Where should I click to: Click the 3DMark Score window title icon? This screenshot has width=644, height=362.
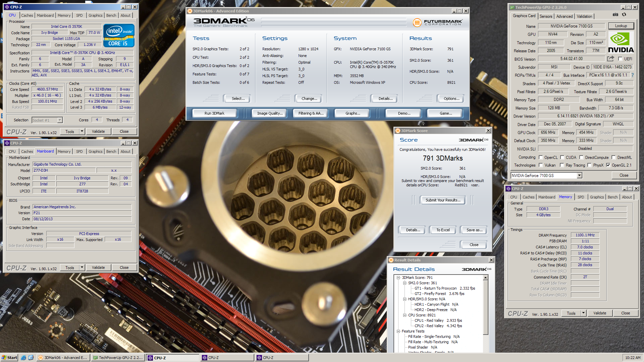(398, 131)
